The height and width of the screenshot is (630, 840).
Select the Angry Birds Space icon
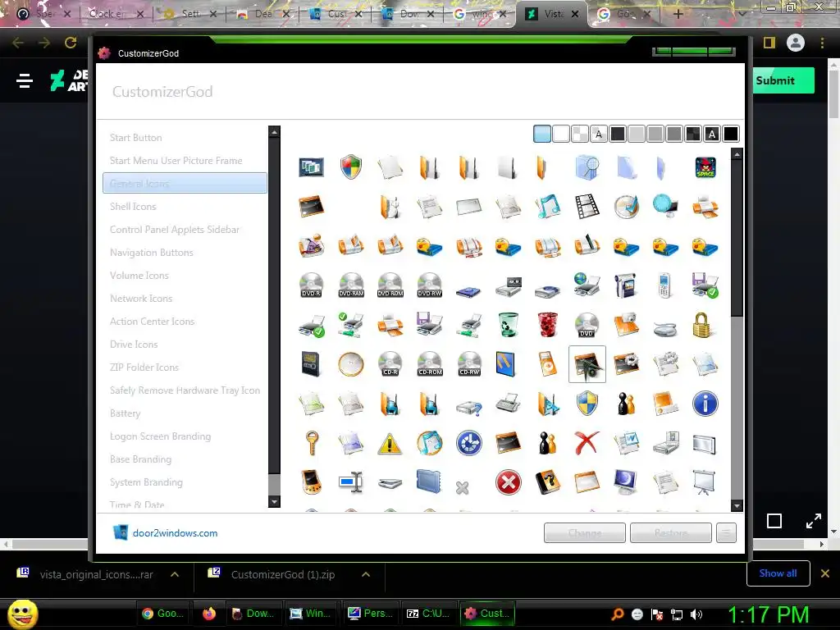tap(705, 167)
